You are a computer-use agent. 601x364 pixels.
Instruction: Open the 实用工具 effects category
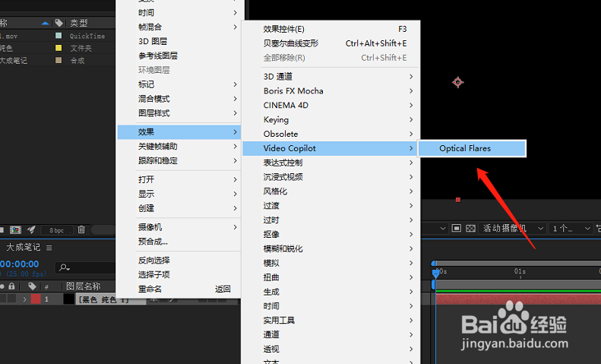pyautogui.click(x=331, y=321)
